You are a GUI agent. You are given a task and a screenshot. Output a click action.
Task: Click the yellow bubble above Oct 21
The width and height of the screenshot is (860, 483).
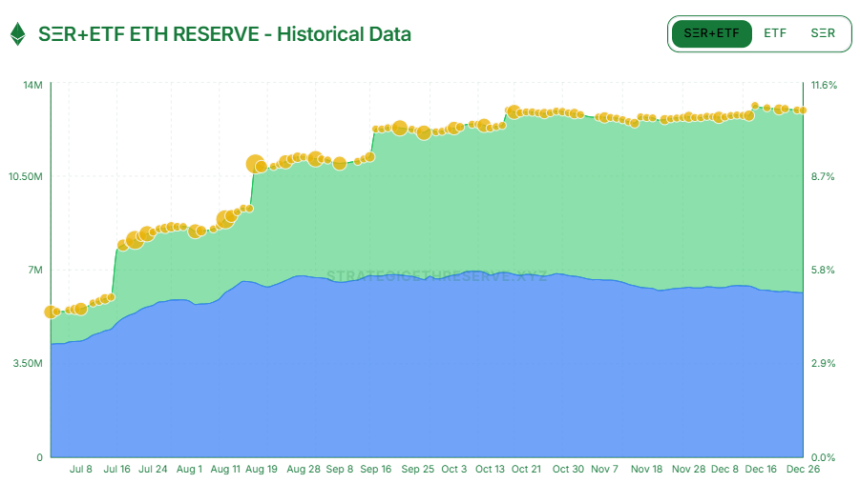pyautogui.click(x=514, y=112)
